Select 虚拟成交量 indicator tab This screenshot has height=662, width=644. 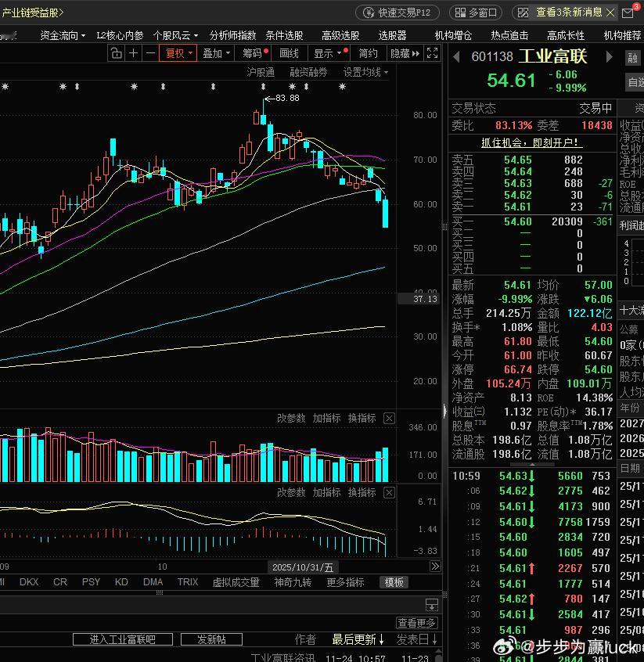(236, 583)
